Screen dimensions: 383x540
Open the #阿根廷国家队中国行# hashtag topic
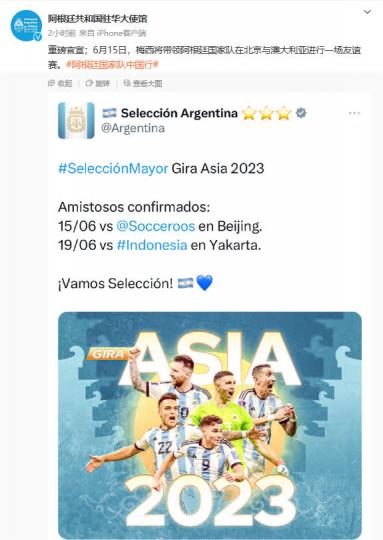coord(112,64)
